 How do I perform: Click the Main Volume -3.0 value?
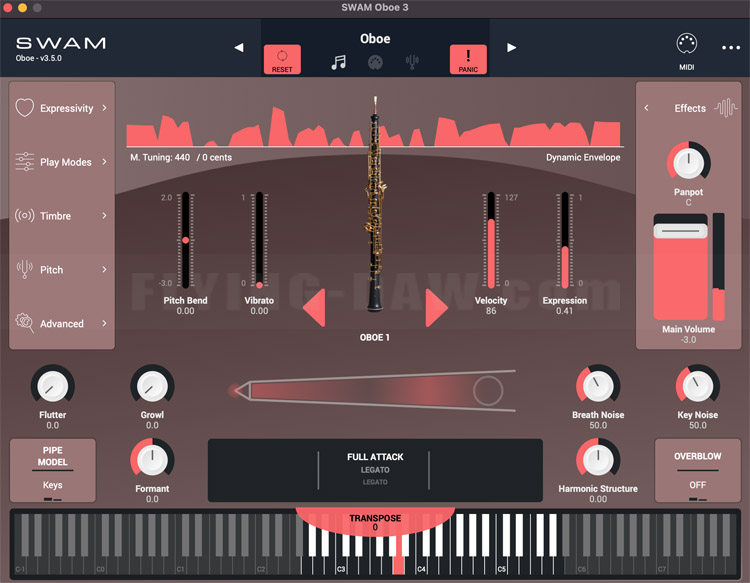click(688, 340)
